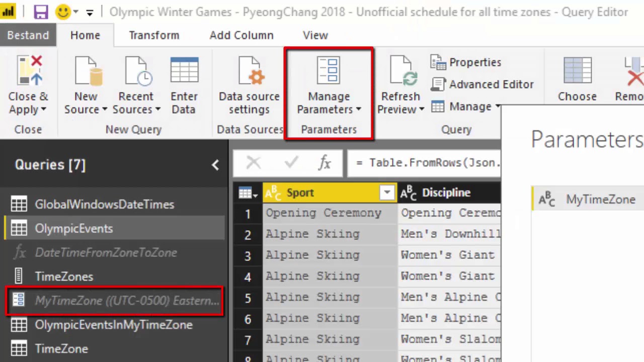Click the Opening Ceremony cell in Sport column
This screenshot has height=362, width=644.
pos(330,213)
